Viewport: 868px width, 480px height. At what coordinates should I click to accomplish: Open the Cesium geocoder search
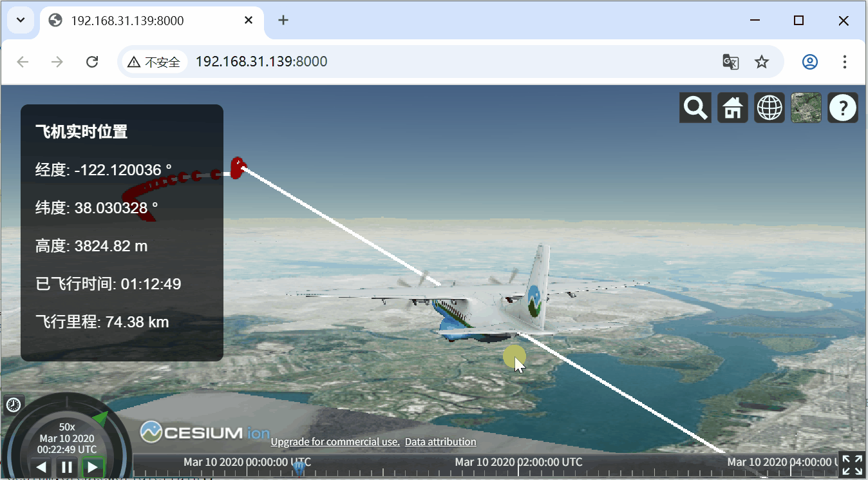[x=695, y=108]
